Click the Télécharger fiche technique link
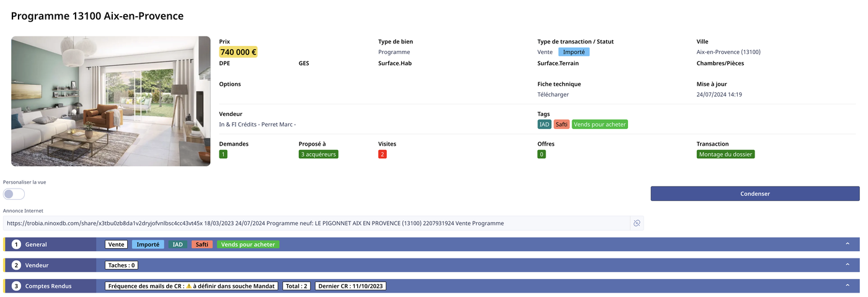 point(552,95)
